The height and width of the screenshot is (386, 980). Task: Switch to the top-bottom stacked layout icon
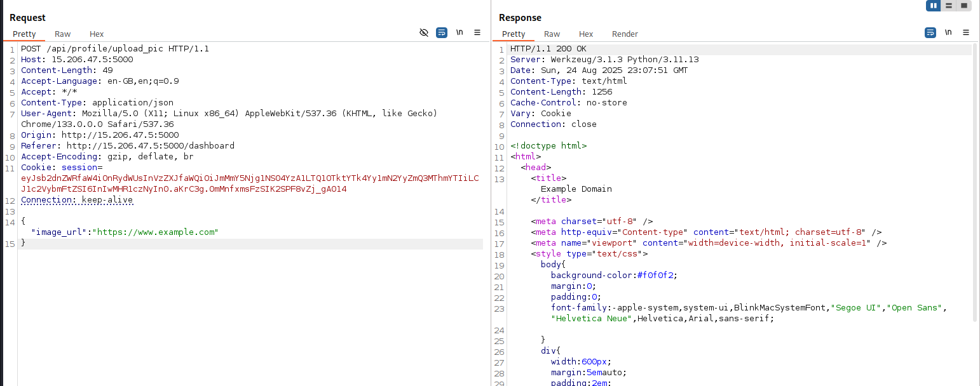[948, 6]
